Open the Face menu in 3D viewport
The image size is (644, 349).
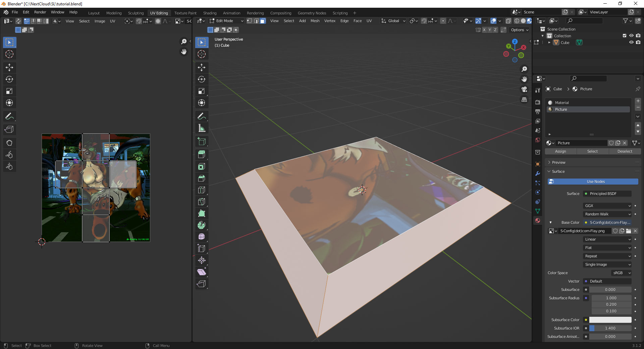(x=358, y=21)
